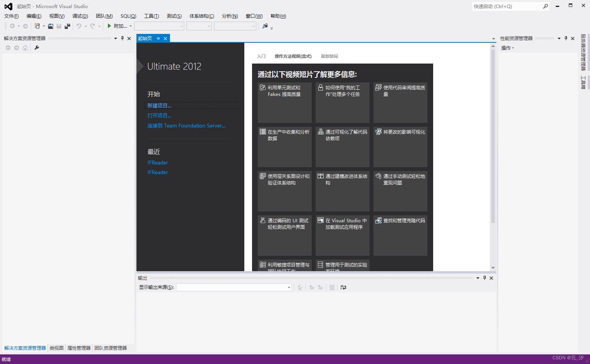Click the wrench Properties icon in Solution Explorer
590x364 pixels.
point(37,48)
